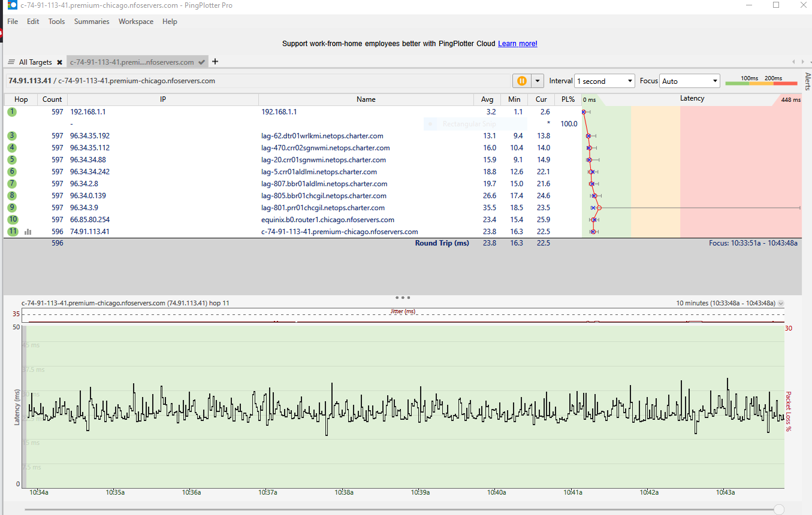Open the Workspace menu

[136, 22]
